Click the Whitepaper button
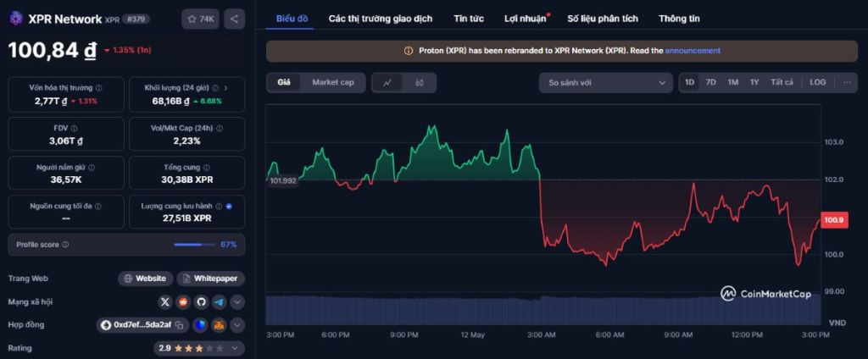 211,279
